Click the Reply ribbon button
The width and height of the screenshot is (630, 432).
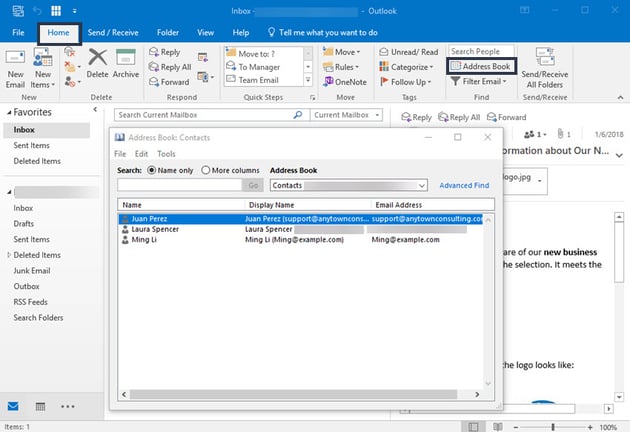pyautogui.click(x=165, y=52)
